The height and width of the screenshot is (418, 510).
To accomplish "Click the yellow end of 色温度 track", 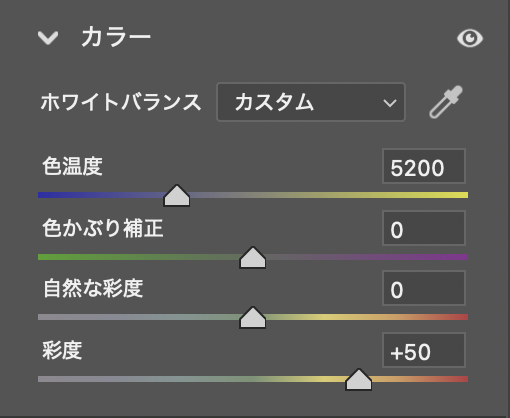I will coord(460,195).
